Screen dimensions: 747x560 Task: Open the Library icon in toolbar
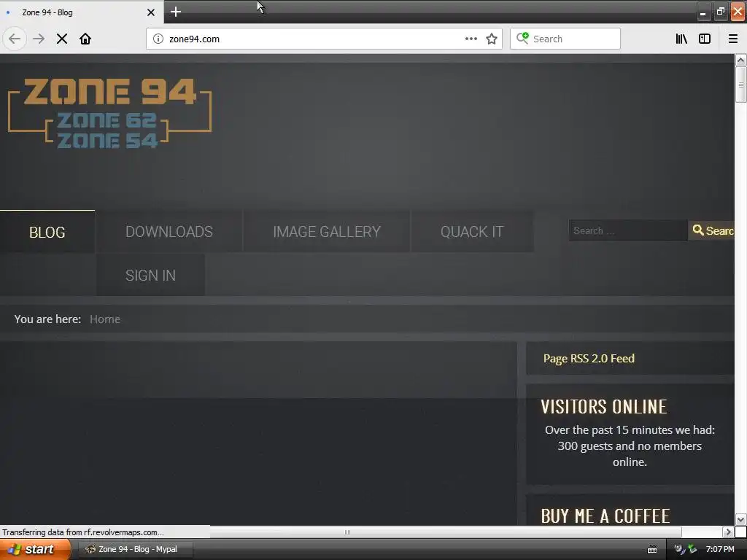click(x=681, y=39)
